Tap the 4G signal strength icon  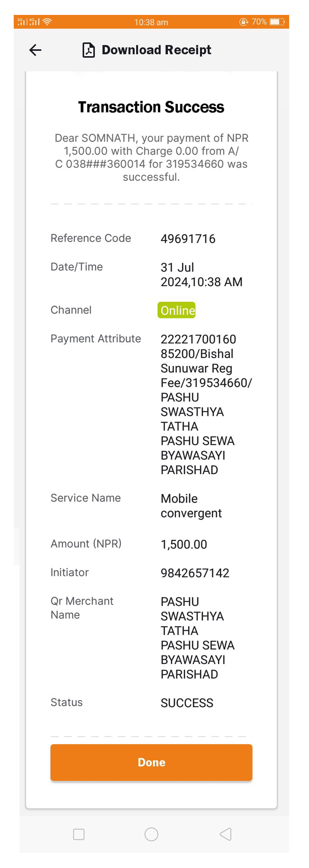pos(34,22)
